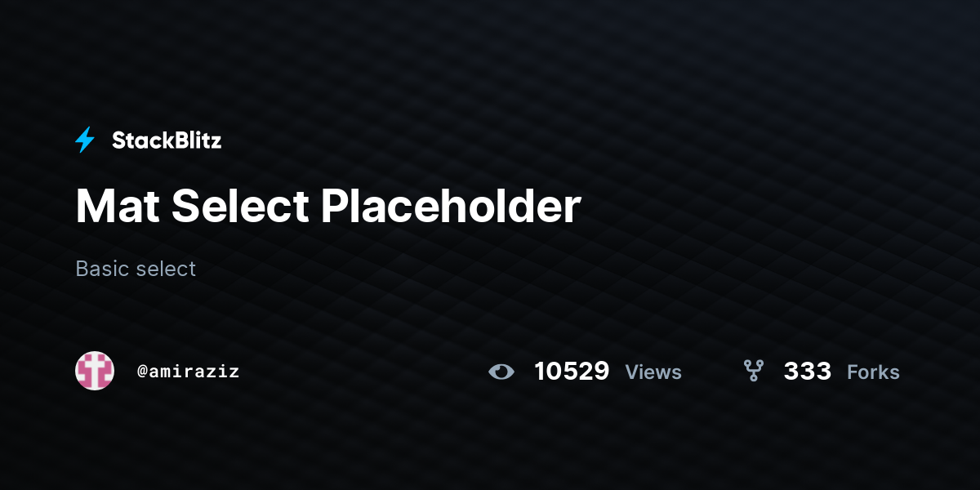Click the word Placeholder in title

coord(450,207)
